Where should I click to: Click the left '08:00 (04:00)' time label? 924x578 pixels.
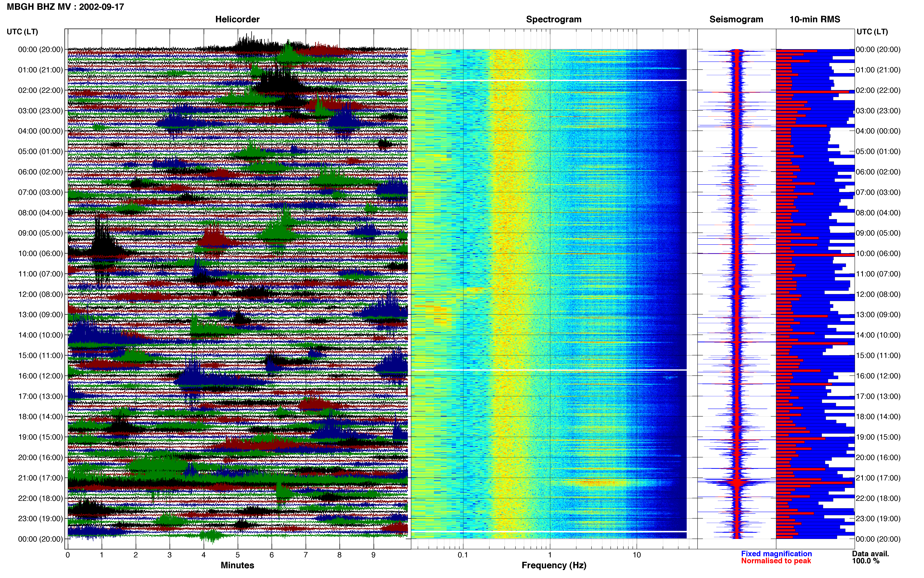41,212
